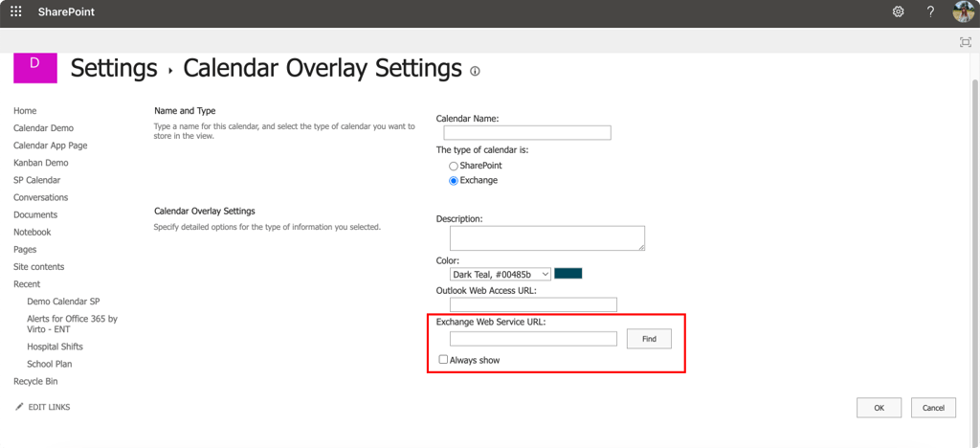Open Calendar App Page link
The height and width of the screenshot is (448, 980).
tap(51, 146)
